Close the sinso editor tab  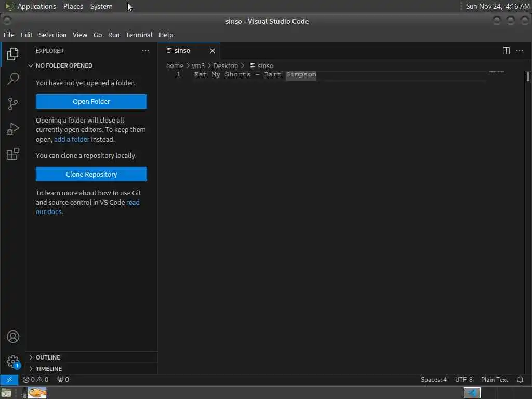(212, 51)
